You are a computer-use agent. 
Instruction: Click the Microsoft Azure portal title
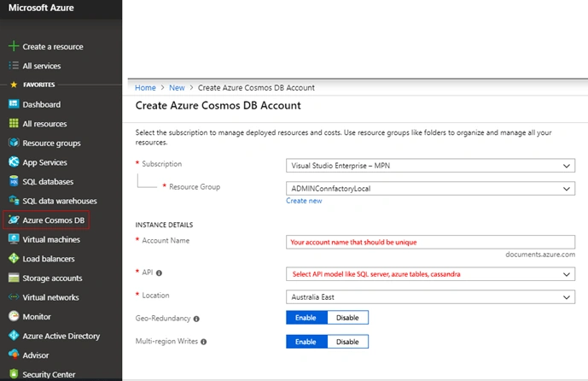tap(41, 8)
